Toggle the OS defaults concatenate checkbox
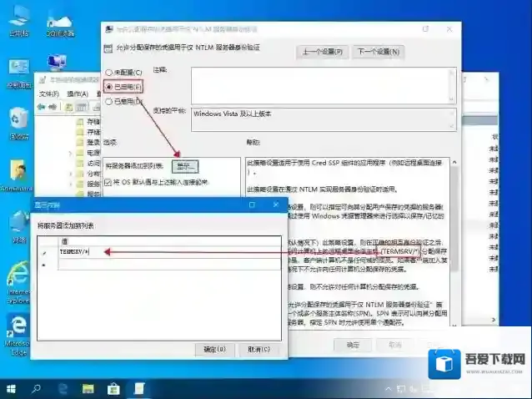This screenshot has height=399, width=532. (x=108, y=182)
